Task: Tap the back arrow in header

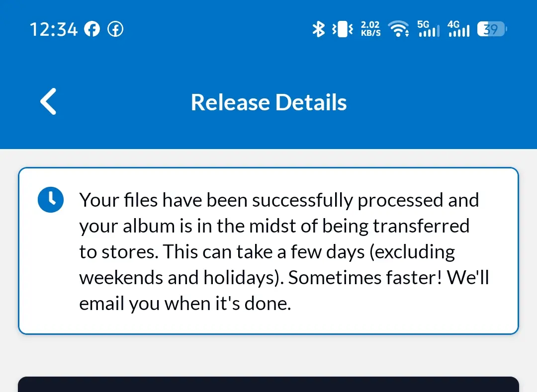Action: pos(48,101)
